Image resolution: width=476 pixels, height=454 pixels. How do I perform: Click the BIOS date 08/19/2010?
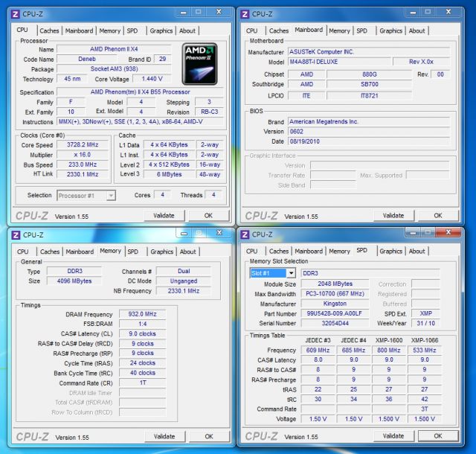[x=369, y=141]
